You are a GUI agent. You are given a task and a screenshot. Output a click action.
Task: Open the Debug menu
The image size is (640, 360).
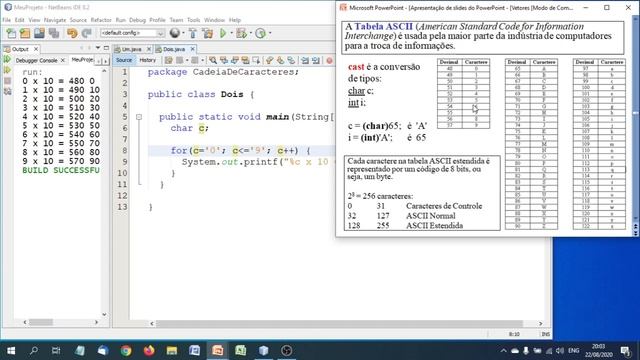coord(137,20)
